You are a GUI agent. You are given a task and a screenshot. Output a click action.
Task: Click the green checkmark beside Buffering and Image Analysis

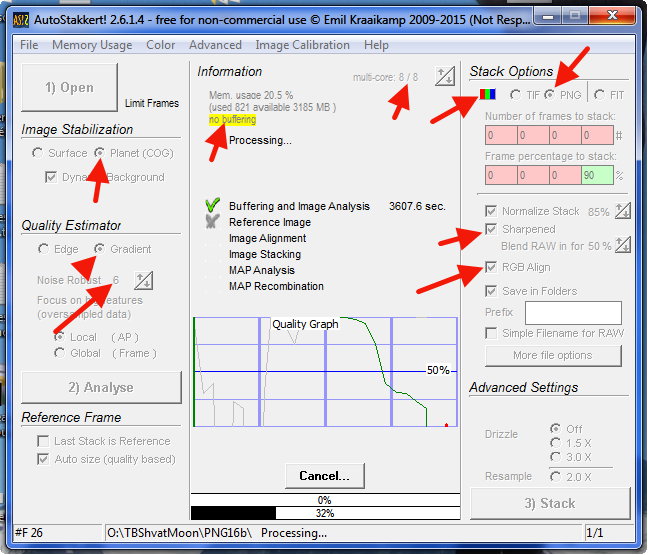pyautogui.click(x=212, y=205)
